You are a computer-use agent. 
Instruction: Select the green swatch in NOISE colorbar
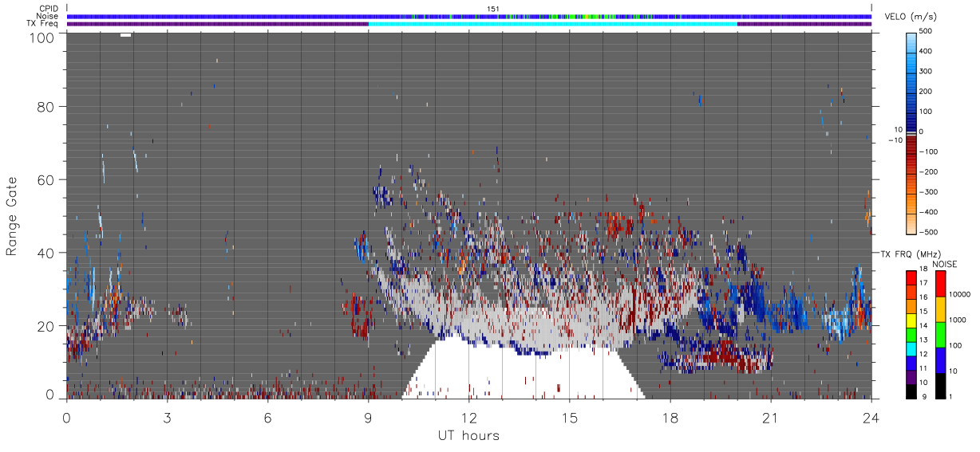[941, 335]
